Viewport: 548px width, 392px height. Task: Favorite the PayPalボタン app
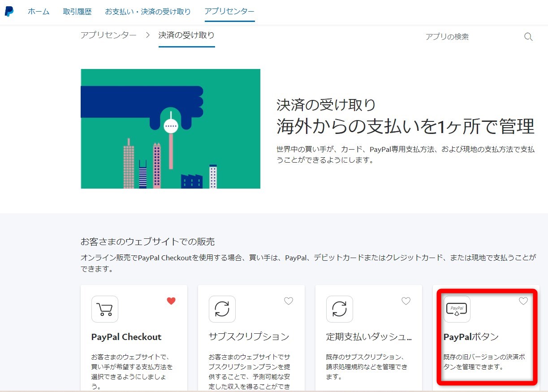tap(523, 301)
